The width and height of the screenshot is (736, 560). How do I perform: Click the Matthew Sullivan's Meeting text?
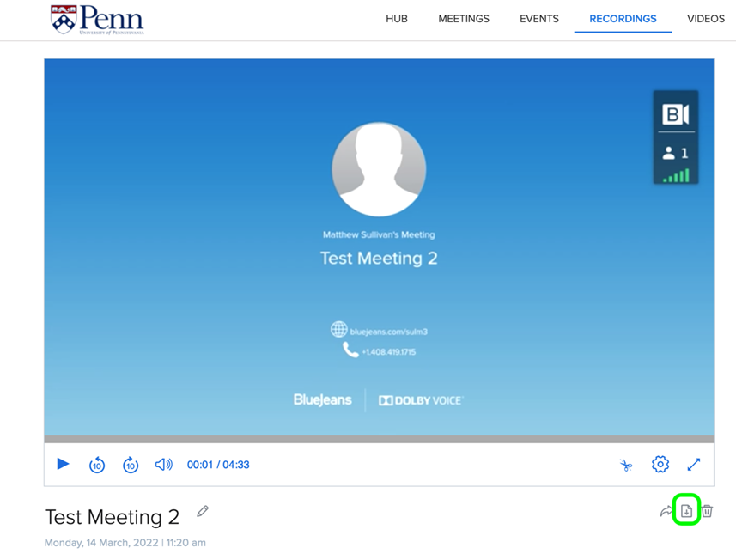[x=379, y=234]
